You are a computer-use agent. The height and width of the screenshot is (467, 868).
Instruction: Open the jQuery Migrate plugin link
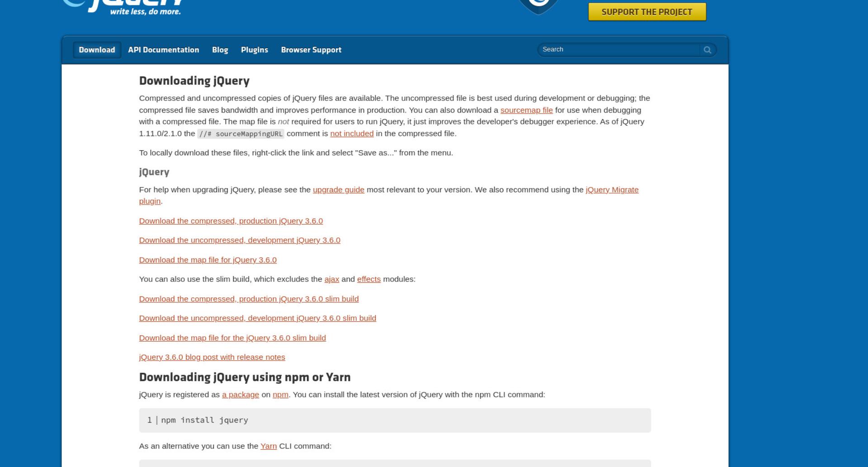point(612,190)
